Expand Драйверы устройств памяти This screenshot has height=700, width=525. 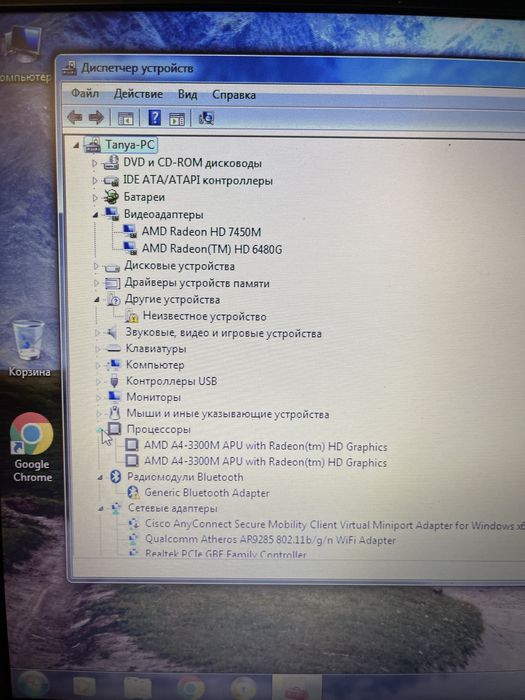(x=96, y=283)
